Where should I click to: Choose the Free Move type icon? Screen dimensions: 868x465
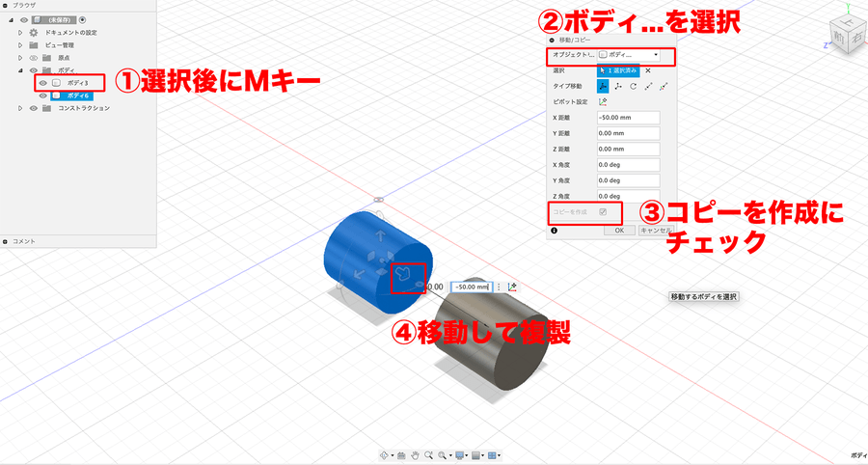tap(603, 86)
